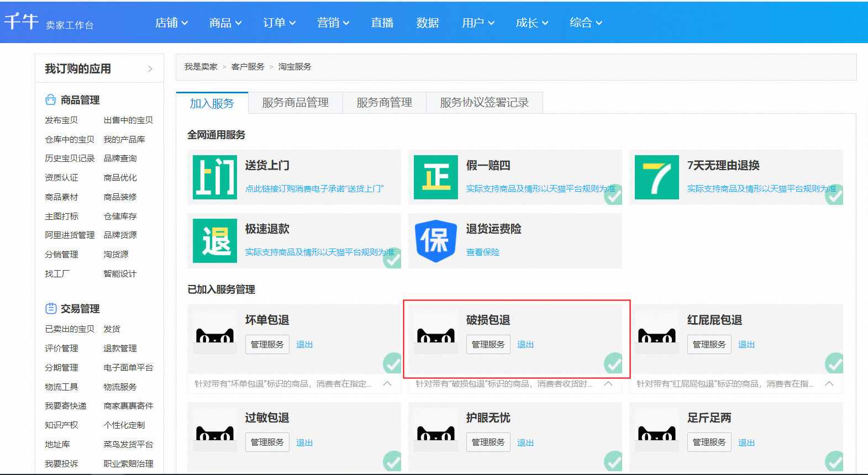Open the 送货上门 order link text

click(x=314, y=188)
